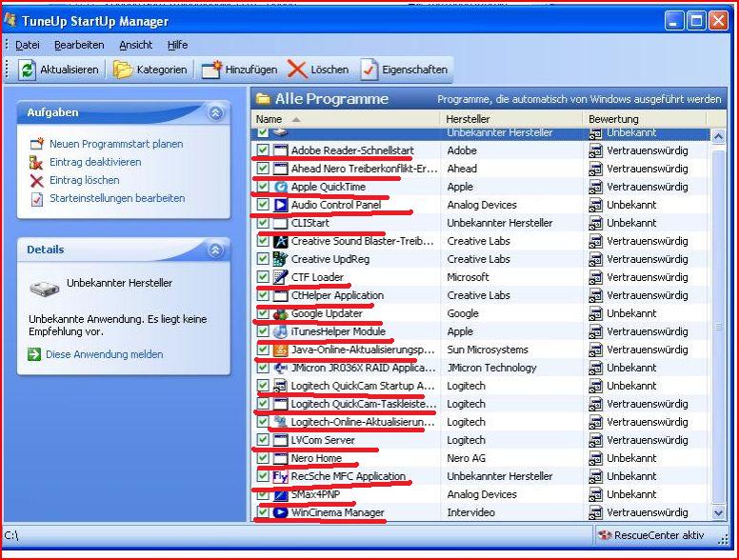
Task: Click the Intervideo manufacturer cell
Action: pos(470,513)
